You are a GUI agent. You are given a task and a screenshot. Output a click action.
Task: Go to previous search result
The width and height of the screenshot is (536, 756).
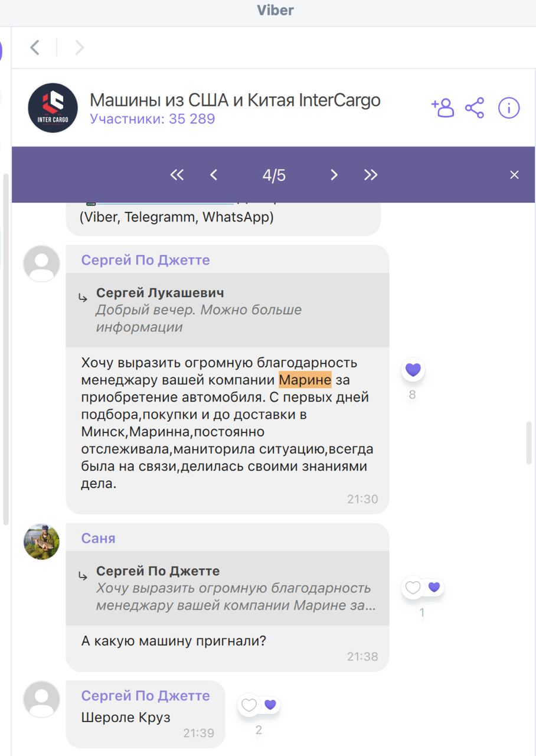pyautogui.click(x=214, y=175)
